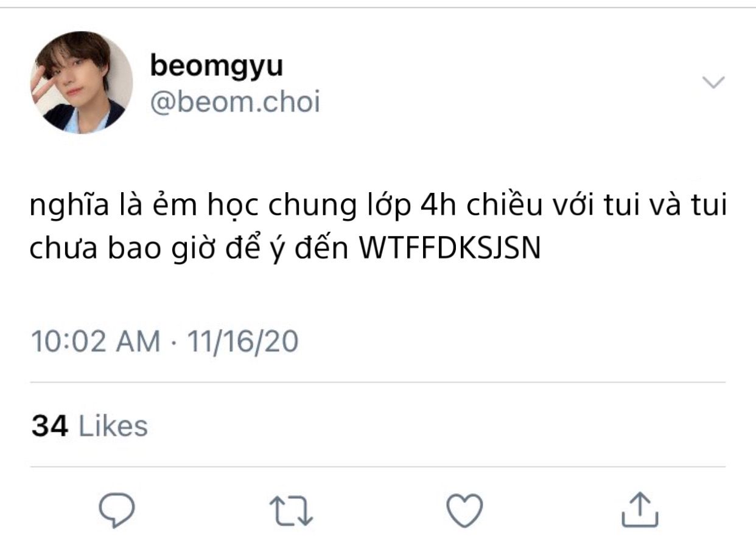Expand tweet options with the chevron arrow
The image size is (756, 548).
(x=713, y=82)
